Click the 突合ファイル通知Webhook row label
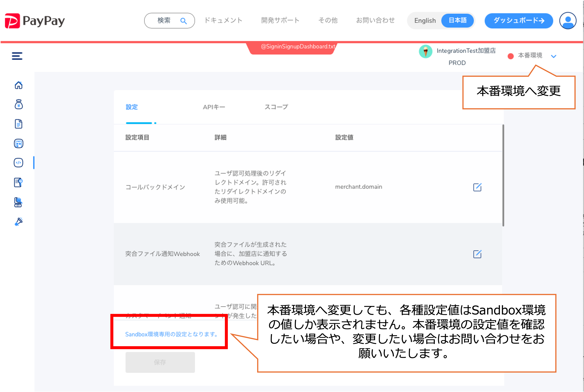The image size is (584, 392). (163, 254)
